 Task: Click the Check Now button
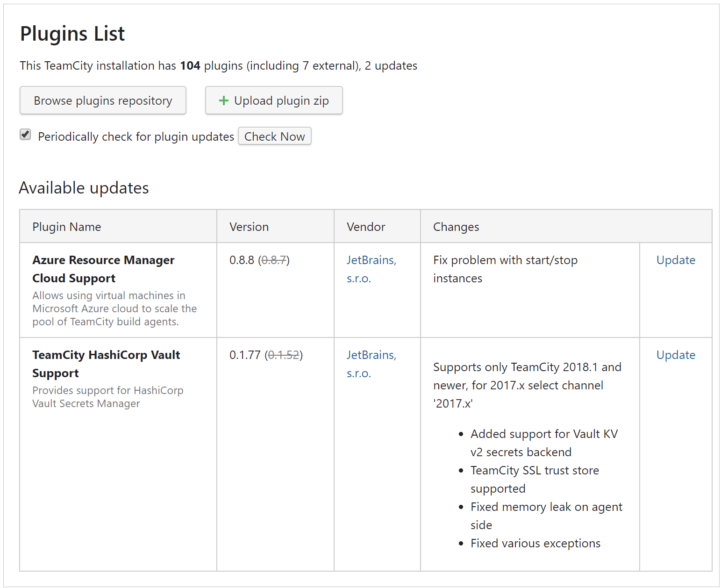[x=275, y=136]
